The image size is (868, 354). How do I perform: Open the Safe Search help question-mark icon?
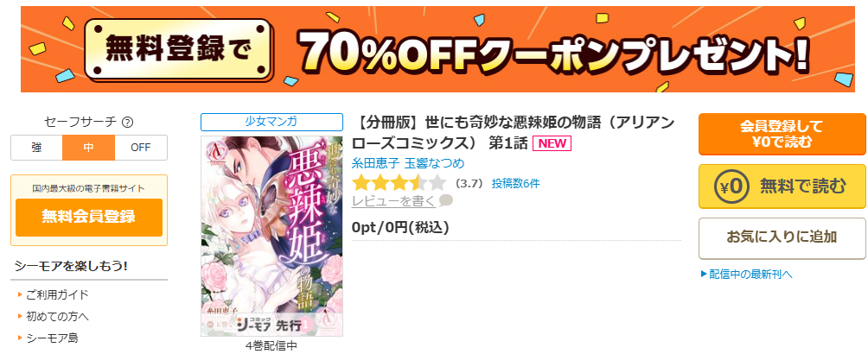tap(128, 123)
